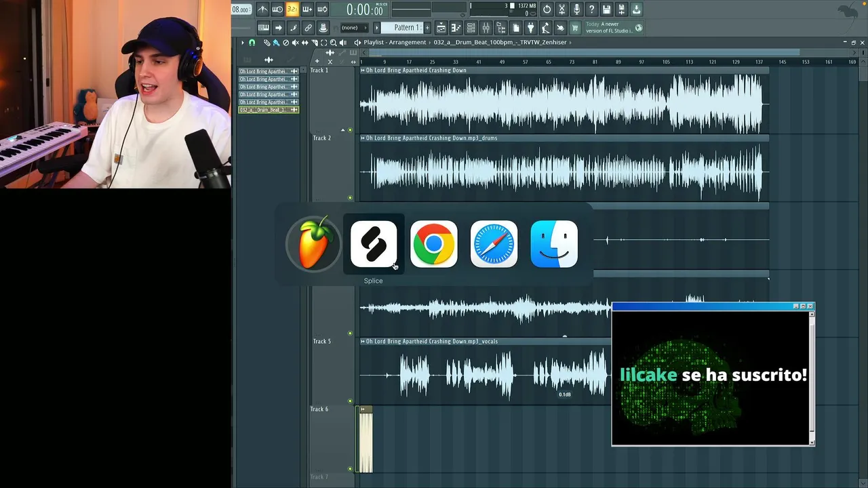Image resolution: width=868 pixels, height=488 pixels.
Task: Click the export download icon
Action: [637, 9]
